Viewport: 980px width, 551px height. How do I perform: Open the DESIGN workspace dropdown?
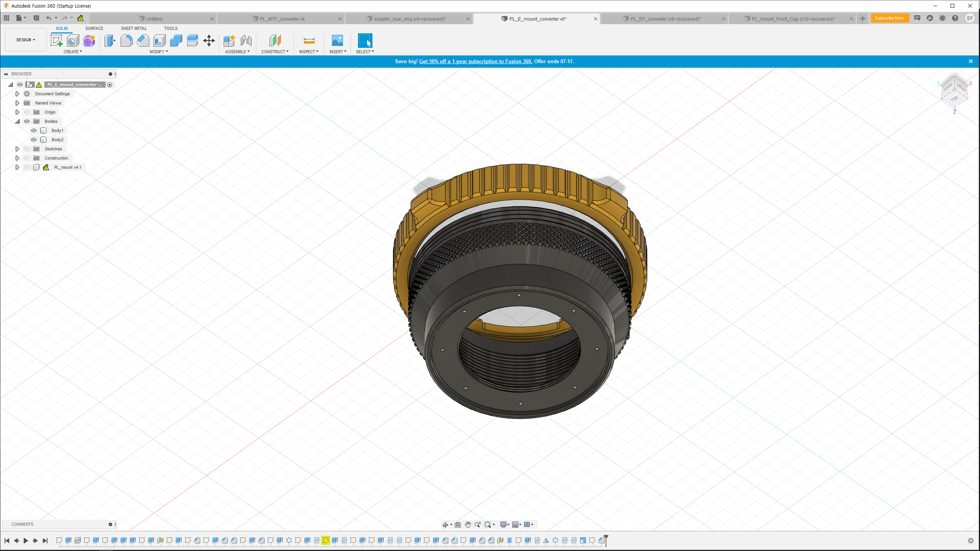[x=26, y=40]
